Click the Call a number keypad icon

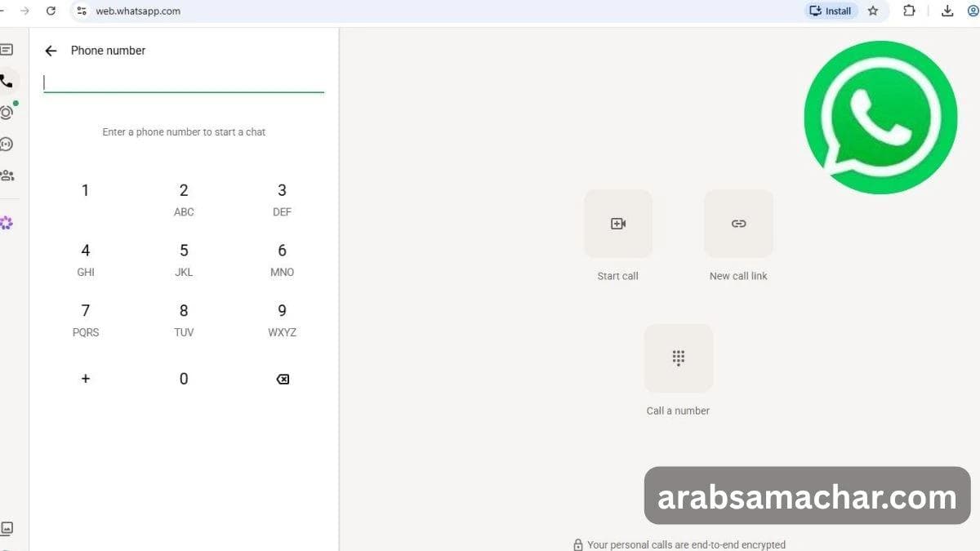click(679, 358)
